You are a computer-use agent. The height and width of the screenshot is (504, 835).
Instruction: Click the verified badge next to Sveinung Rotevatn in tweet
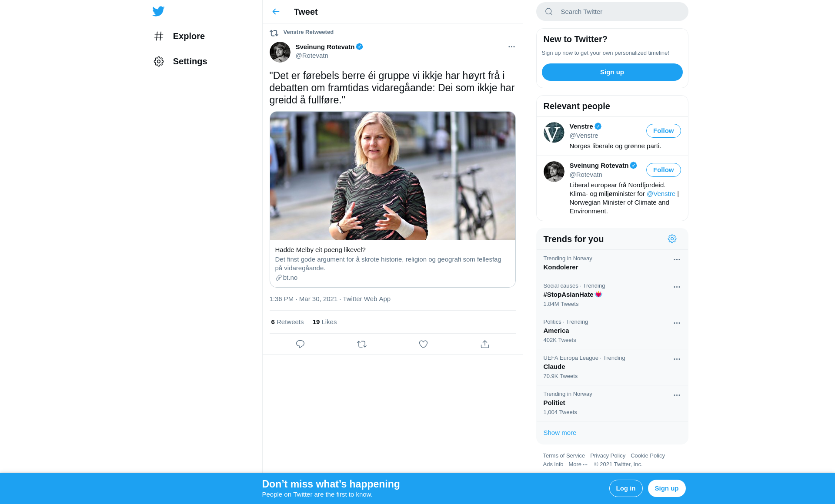[x=360, y=47]
